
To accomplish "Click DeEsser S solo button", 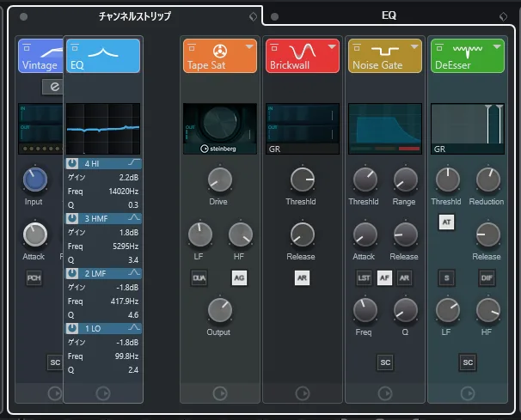I will pos(446,278).
